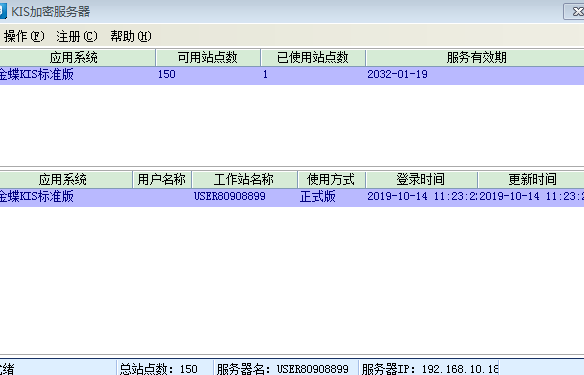Screen dimensions: 584x375
Task: Click the KIS加密服务器 app icon in title bar
Action: click(3, 12)
